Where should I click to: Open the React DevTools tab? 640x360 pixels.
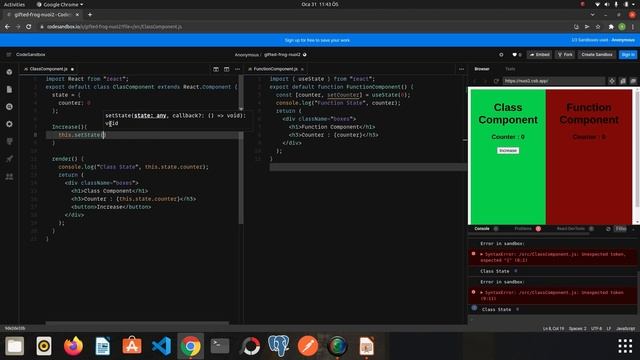pyautogui.click(x=571, y=229)
